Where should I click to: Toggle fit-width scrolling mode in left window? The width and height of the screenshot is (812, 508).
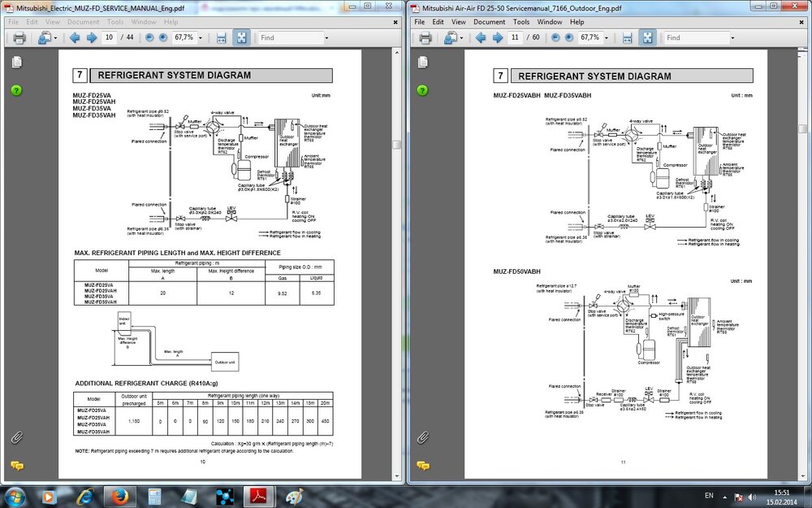pos(219,37)
